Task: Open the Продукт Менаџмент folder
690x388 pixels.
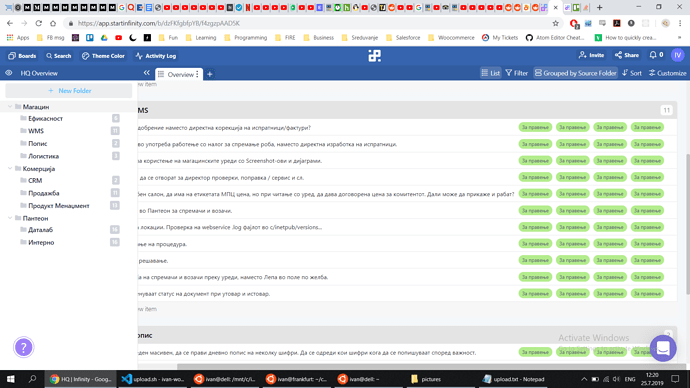Action: [59, 205]
